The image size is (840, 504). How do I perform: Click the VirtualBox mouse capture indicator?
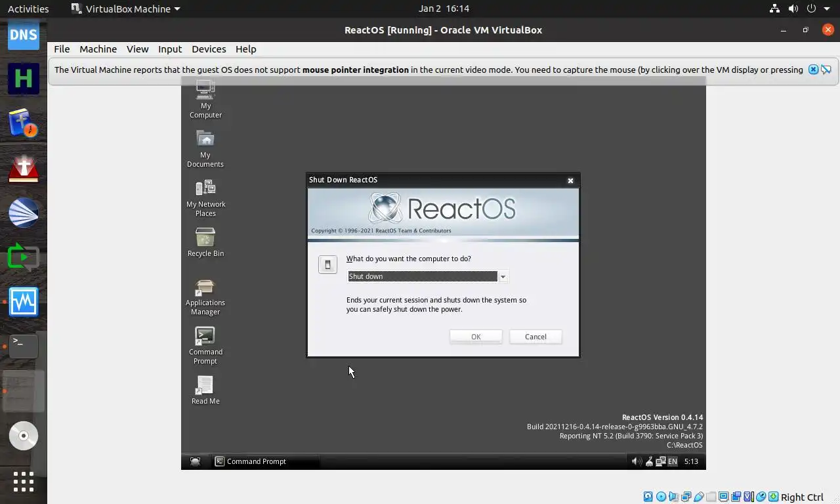(761, 497)
